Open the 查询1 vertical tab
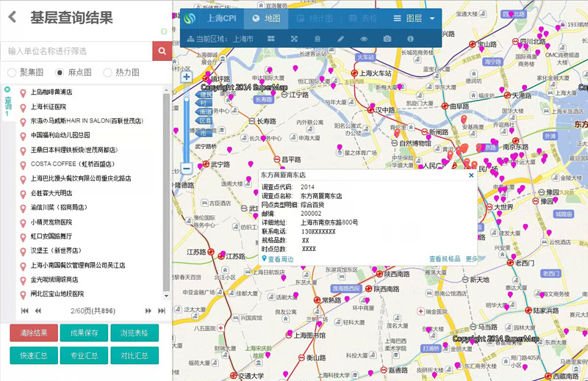This screenshot has height=381, width=588. (x=8, y=106)
